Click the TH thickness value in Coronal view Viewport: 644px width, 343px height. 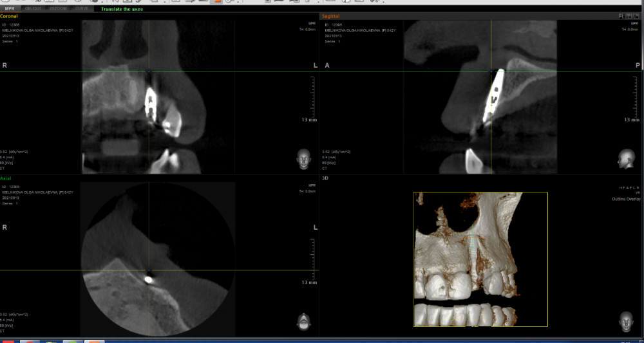coord(309,29)
